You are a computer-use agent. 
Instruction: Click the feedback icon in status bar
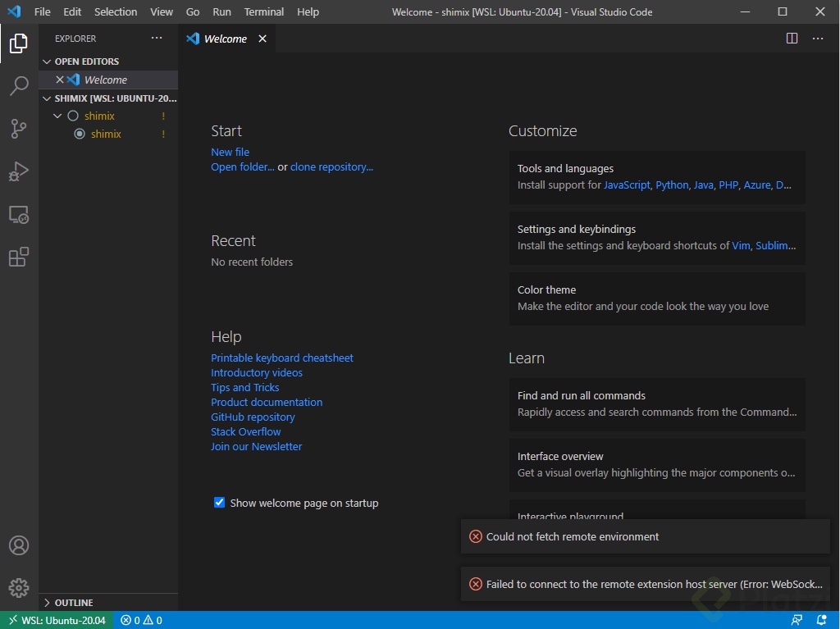tap(797, 621)
